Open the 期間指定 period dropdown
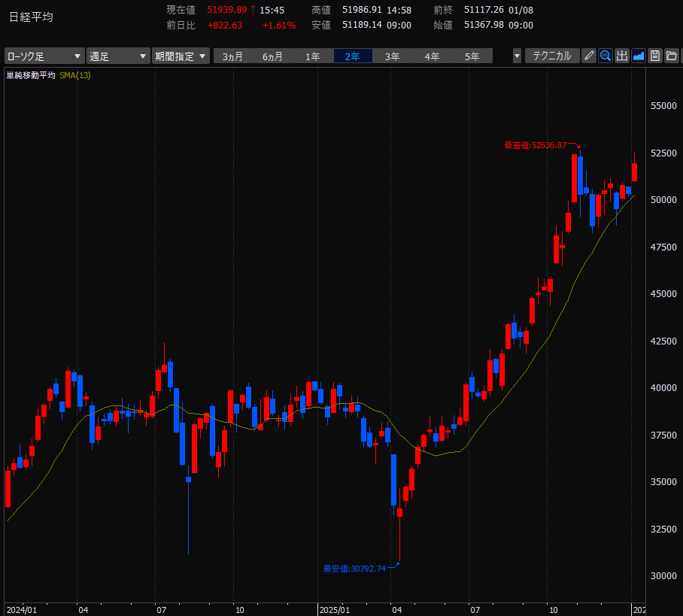The height and width of the screenshot is (616, 683). 181,56
